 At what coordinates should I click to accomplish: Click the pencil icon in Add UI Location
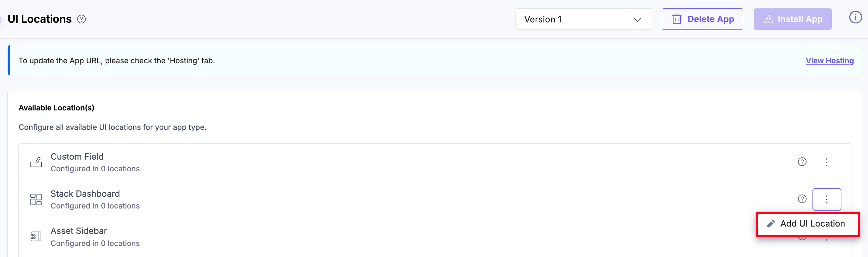(x=771, y=224)
